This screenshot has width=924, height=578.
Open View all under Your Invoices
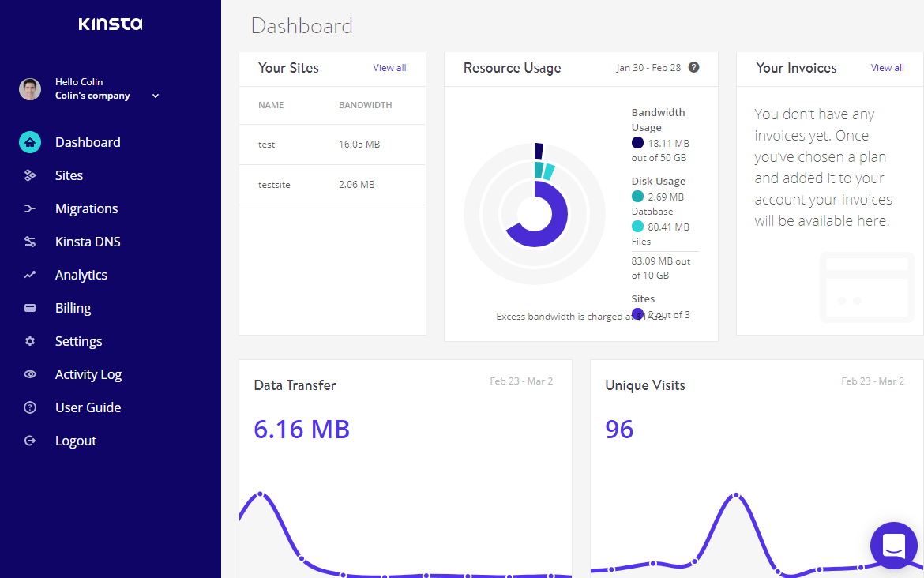(887, 68)
